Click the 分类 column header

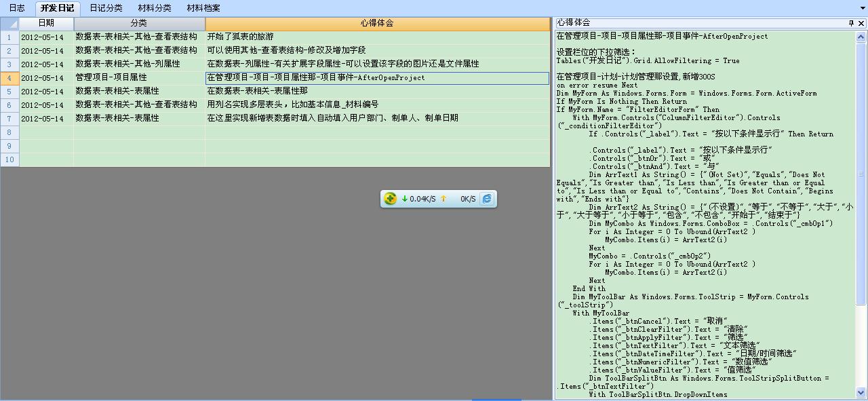click(x=139, y=24)
